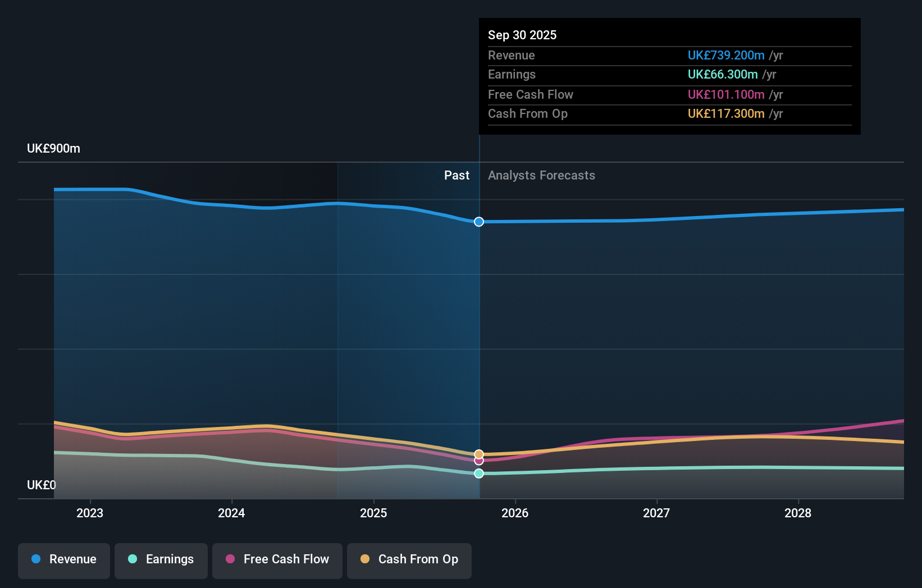Toggle the Revenue series visibility
The height and width of the screenshot is (588, 922).
[63, 560]
